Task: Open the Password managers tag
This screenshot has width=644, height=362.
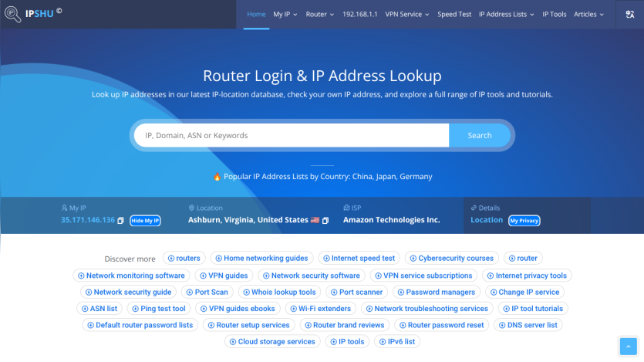Action: coord(437,293)
